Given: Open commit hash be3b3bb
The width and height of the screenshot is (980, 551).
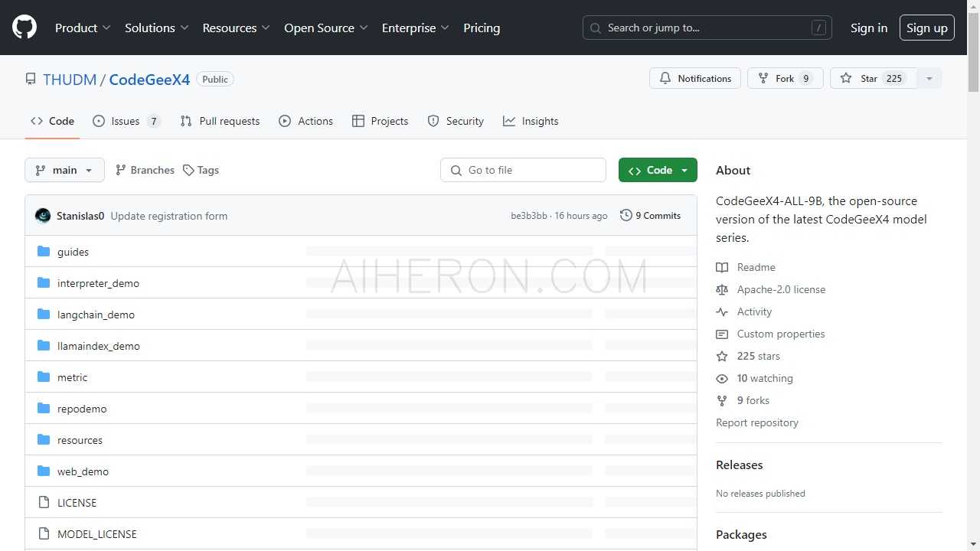Looking at the screenshot, I should pos(529,216).
